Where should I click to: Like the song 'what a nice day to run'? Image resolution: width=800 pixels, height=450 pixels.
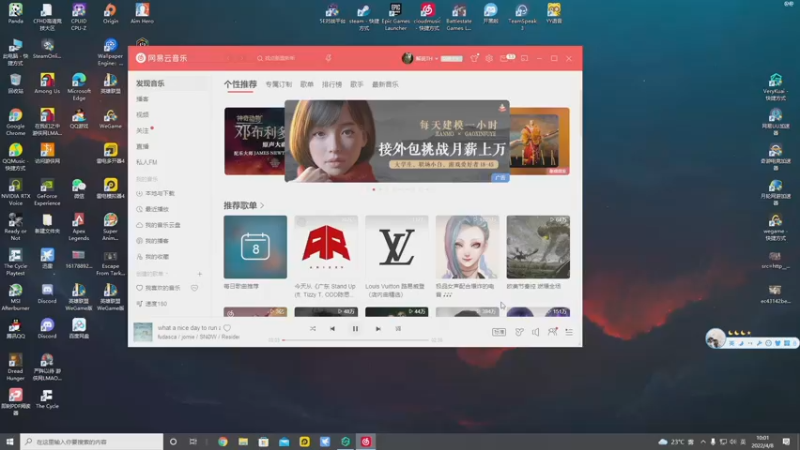tap(227, 328)
